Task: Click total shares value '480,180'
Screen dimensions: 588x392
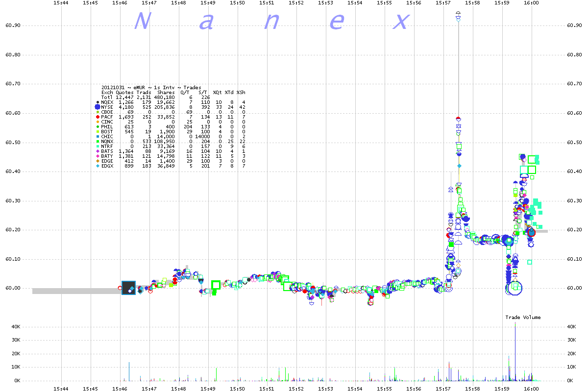Action: coord(165,97)
